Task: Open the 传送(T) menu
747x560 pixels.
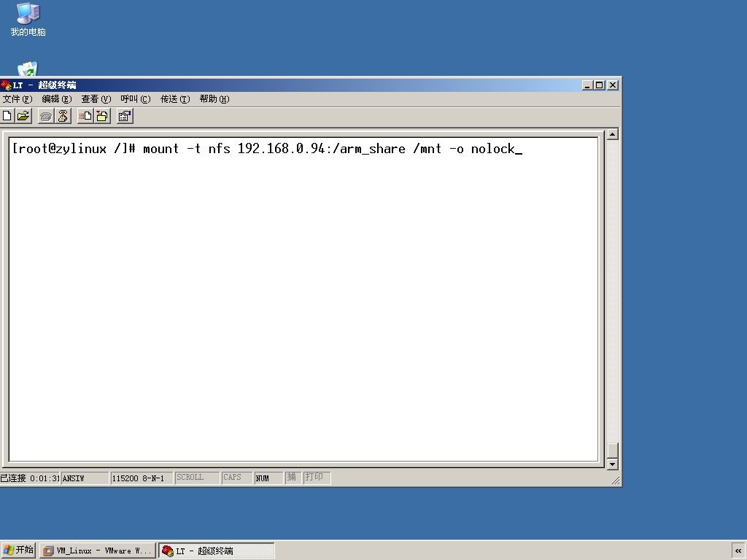Action: click(175, 99)
